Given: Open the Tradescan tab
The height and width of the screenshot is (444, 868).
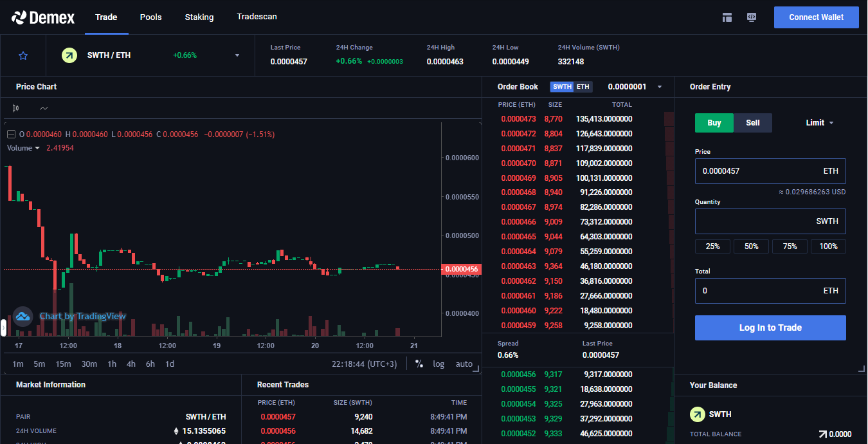Looking at the screenshot, I should click(257, 17).
